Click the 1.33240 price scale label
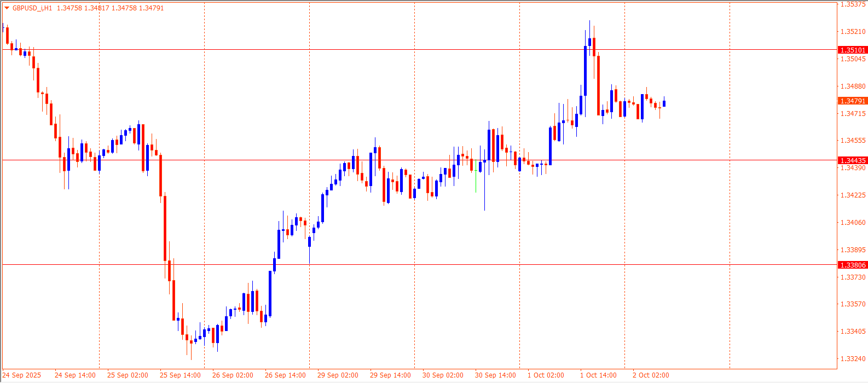This screenshot has height=383, width=868. [x=853, y=359]
